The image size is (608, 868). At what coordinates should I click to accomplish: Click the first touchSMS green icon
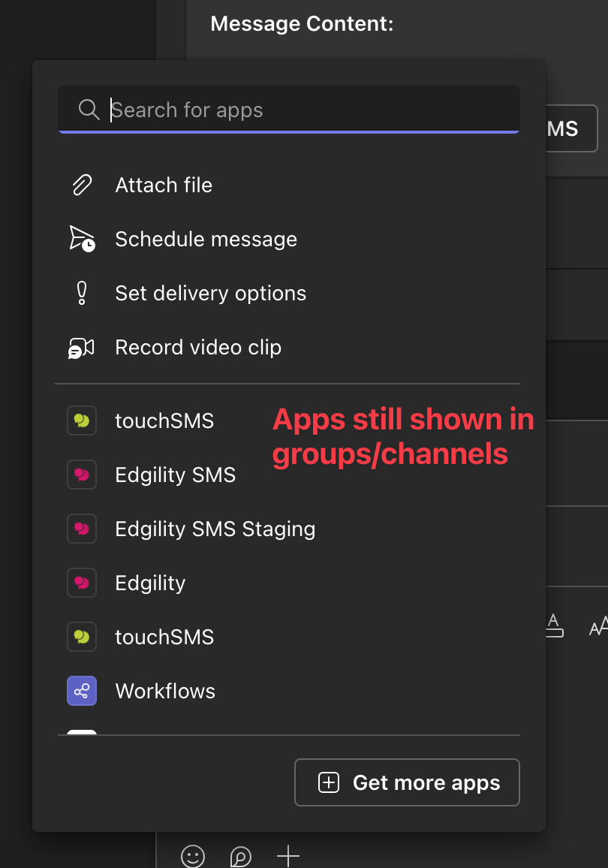coord(82,420)
